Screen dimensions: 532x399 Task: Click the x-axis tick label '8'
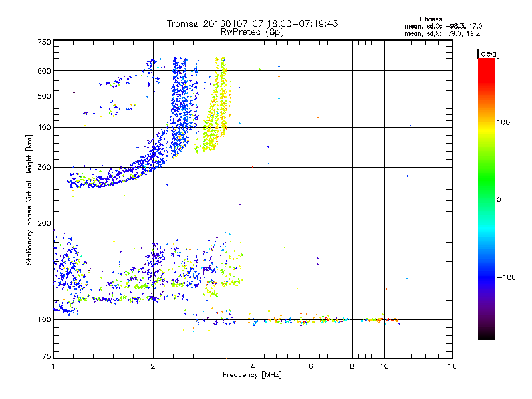[352, 366]
